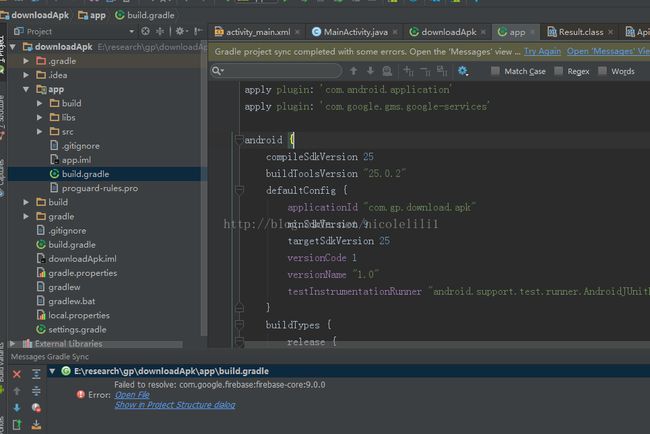
Task: Open Project panel gear settings
Action: tap(181, 31)
